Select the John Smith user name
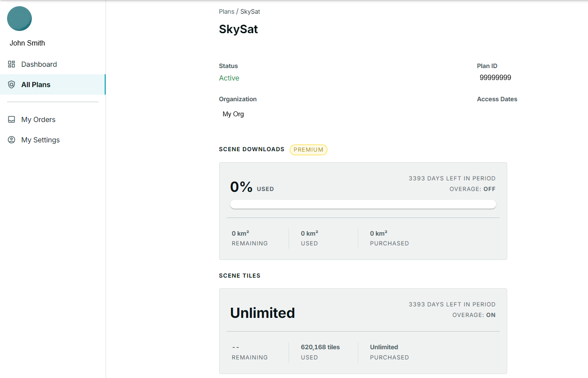 click(x=27, y=43)
